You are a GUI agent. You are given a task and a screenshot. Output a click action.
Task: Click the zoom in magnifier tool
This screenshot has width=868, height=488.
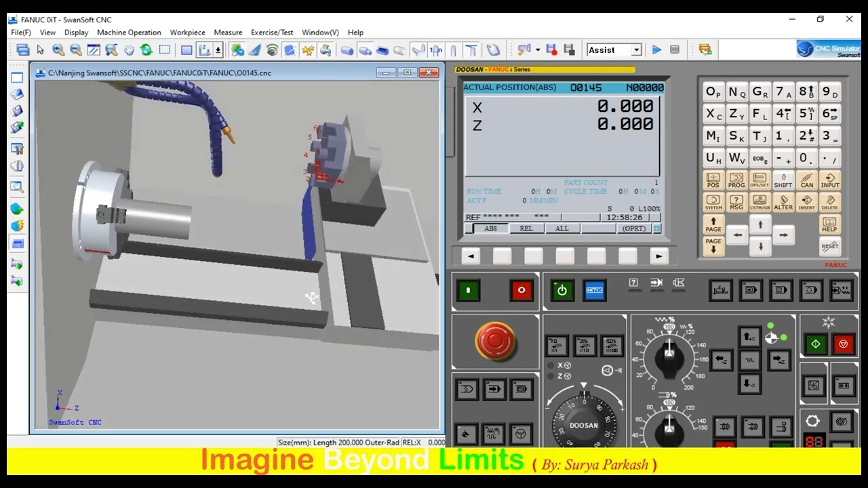pyautogui.click(x=58, y=49)
